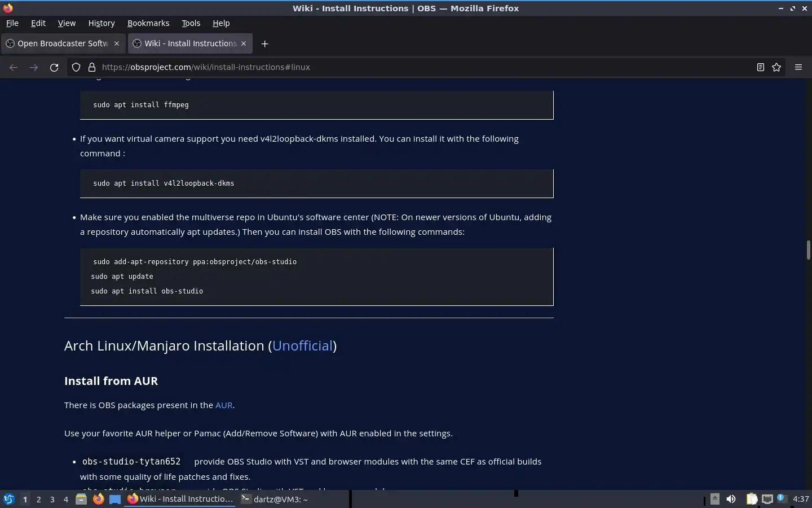
Task: Open the Tools menu
Action: [x=191, y=23]
